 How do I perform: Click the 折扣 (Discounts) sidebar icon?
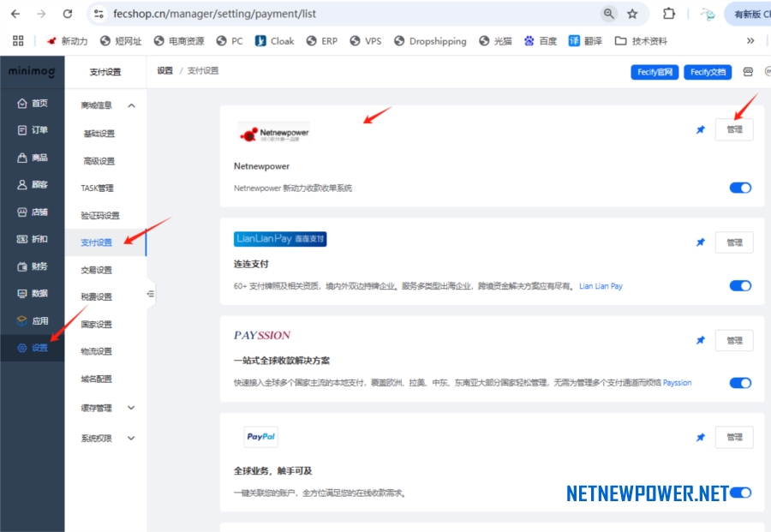33,239
